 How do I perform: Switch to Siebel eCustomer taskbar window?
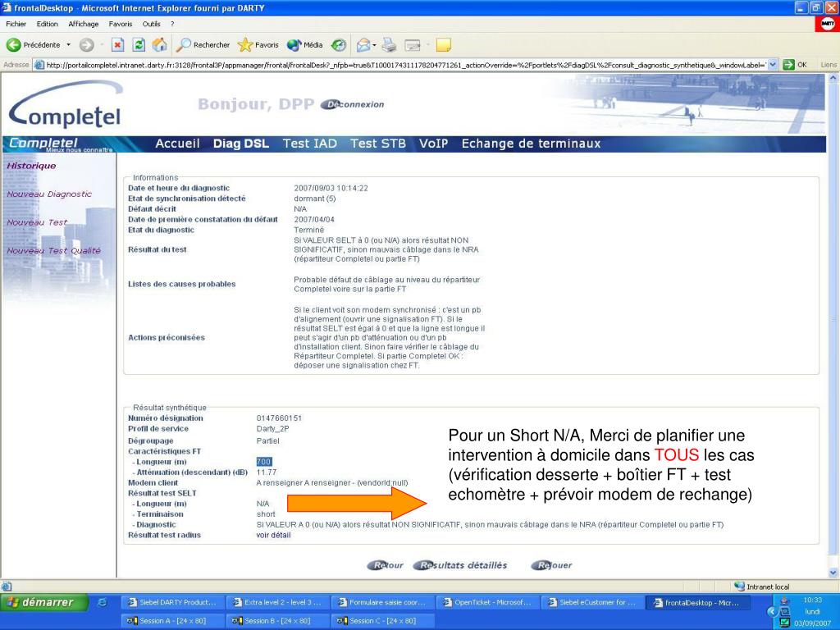(591, 603)
